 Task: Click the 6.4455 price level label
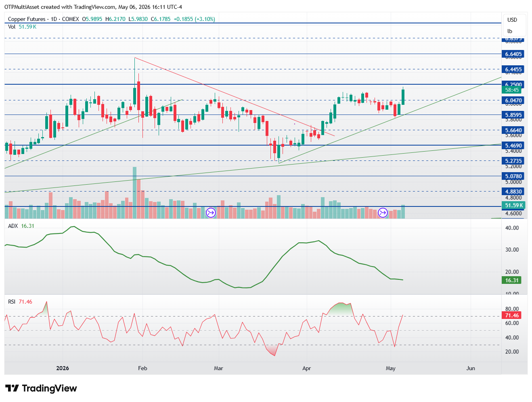point(513,69)
